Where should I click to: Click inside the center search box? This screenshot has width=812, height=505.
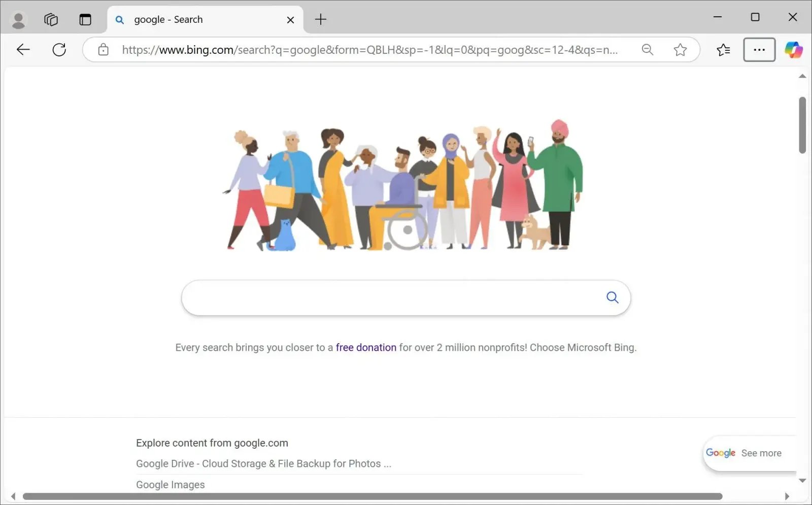click(x=391, y=298)
